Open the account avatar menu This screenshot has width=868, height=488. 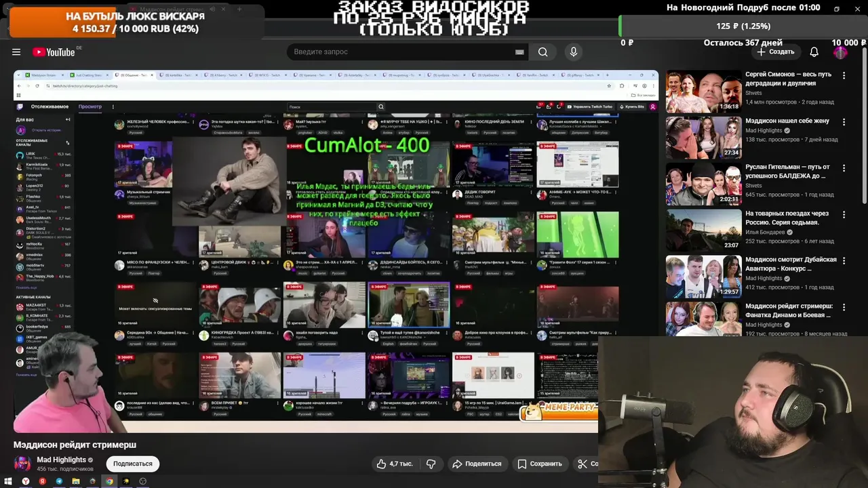(841, 52)
